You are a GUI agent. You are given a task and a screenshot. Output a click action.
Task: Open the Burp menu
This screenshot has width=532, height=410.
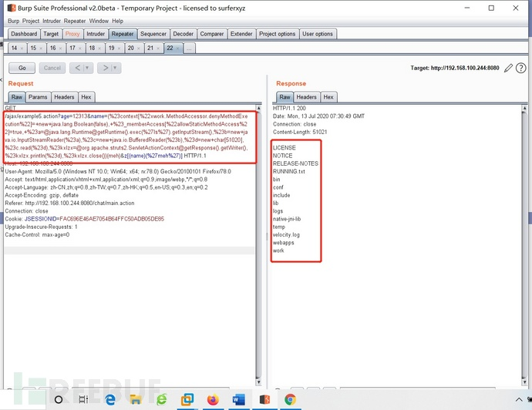click(x=14, y=21)
